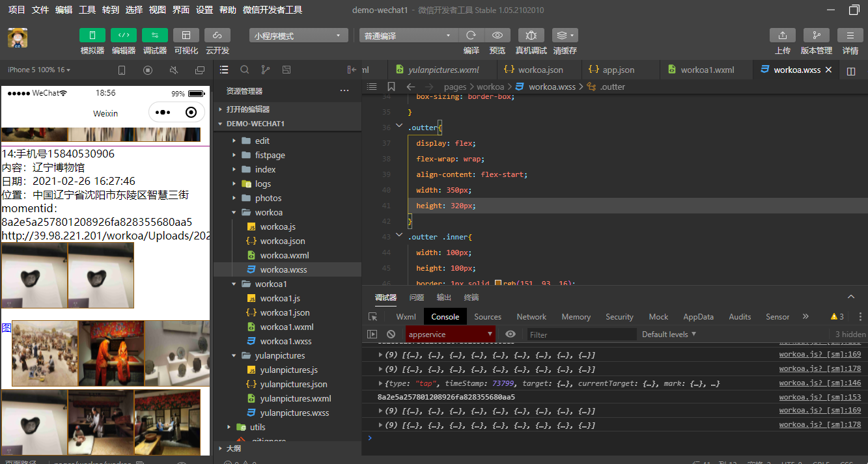Open the mini program mode dropdown
Screen dimensions: 868x464
pos(299,36)
